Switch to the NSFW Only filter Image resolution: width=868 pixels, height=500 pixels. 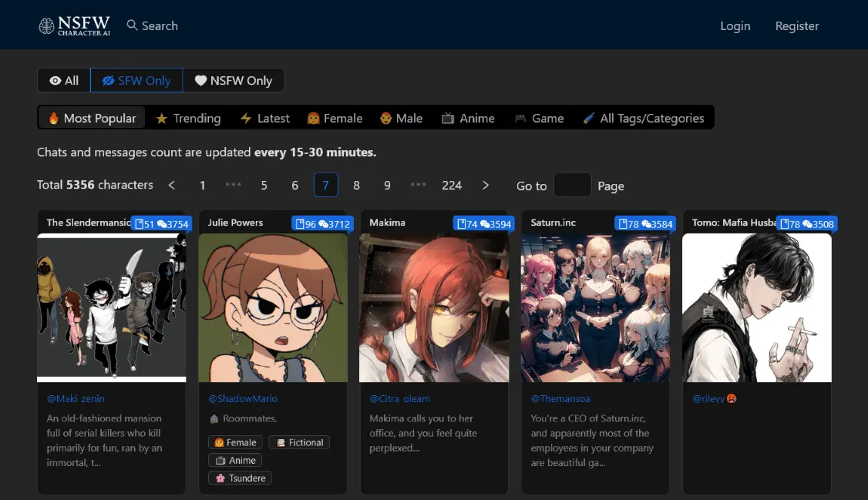coord(233,80)
